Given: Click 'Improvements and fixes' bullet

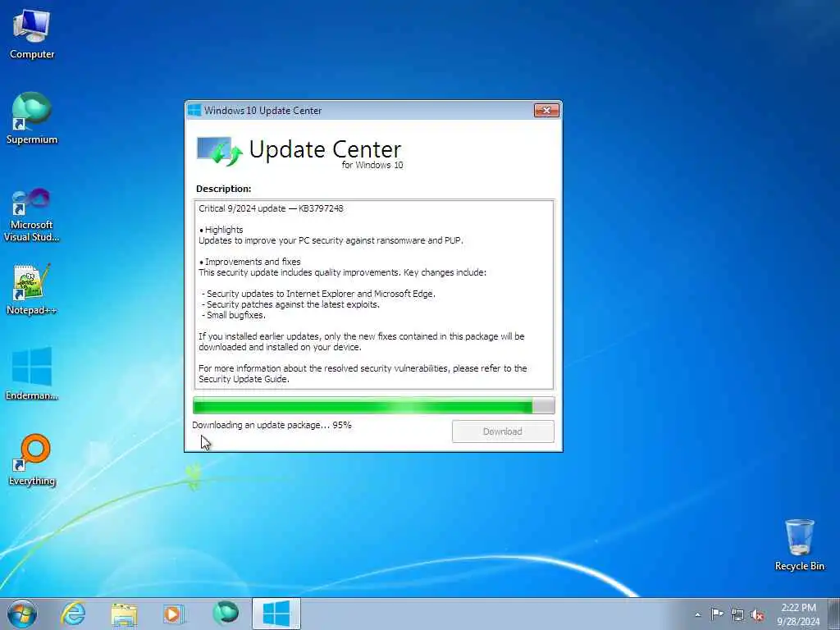Looking at the screenshot, I should point(249,262).
